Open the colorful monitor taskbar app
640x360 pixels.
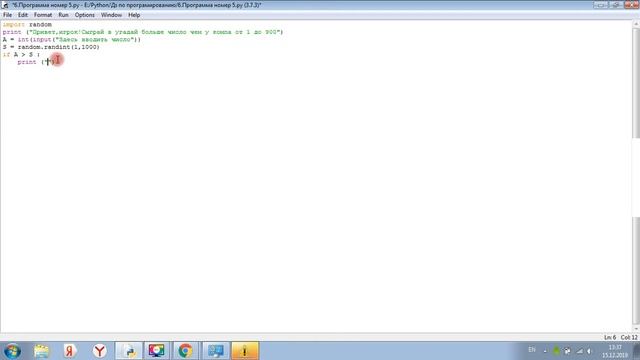(x=157, y=351)
